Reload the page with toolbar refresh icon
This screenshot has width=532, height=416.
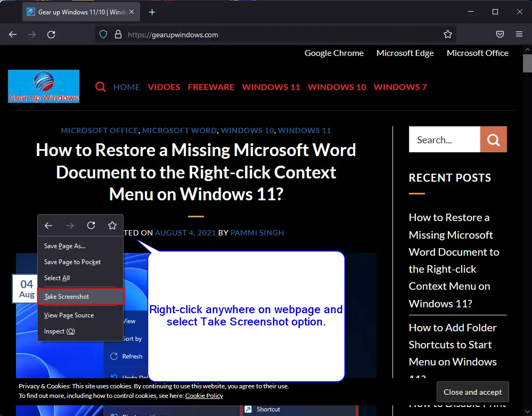[x=51, y=34]
